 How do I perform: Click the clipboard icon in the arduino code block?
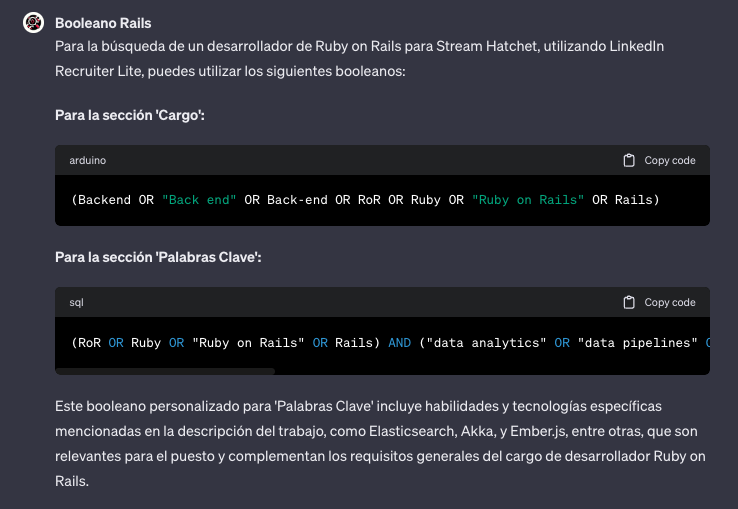coord(629,161)
